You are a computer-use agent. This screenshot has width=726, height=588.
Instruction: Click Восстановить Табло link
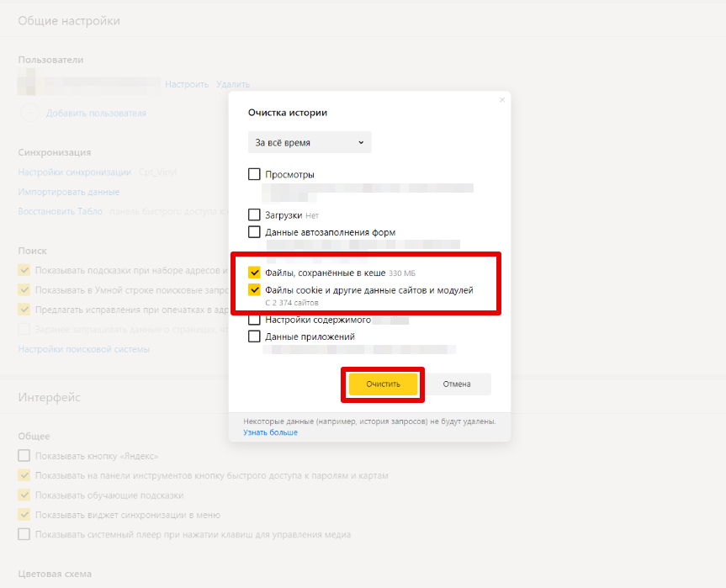click(x=61, y=211)
